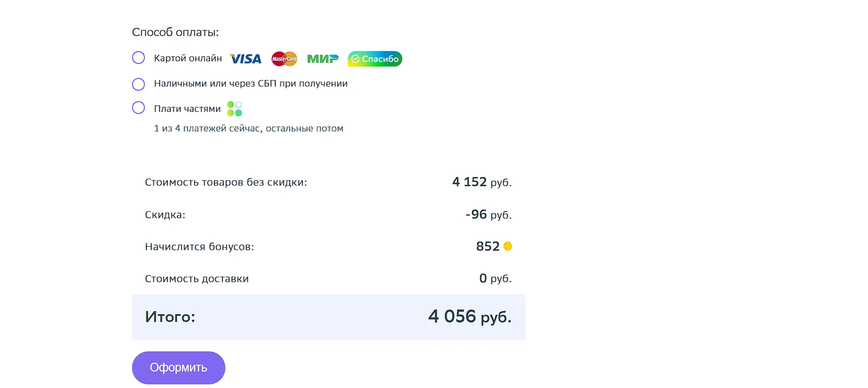The image size is (868, 388).
Task: Click the yellow bonus coin icon
Action: click(508, 246)
